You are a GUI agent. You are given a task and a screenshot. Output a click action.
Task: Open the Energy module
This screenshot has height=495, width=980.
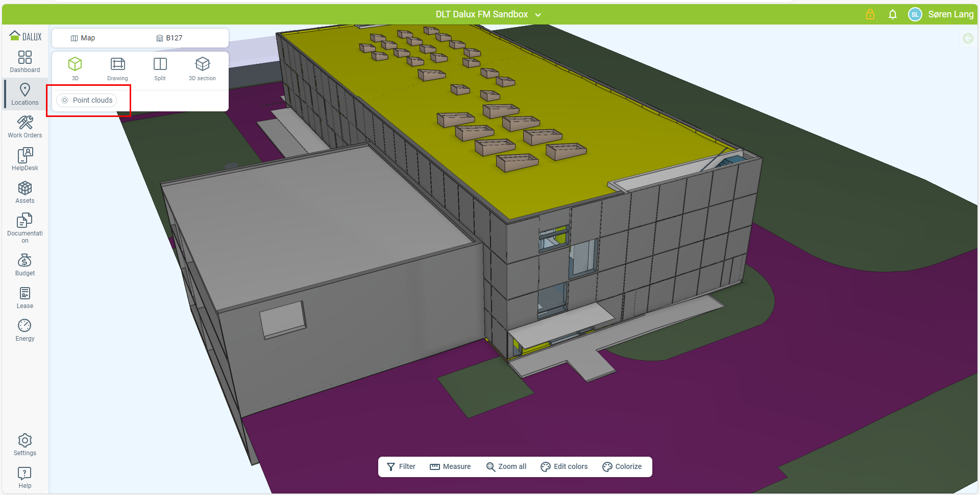tap(24, 330)
